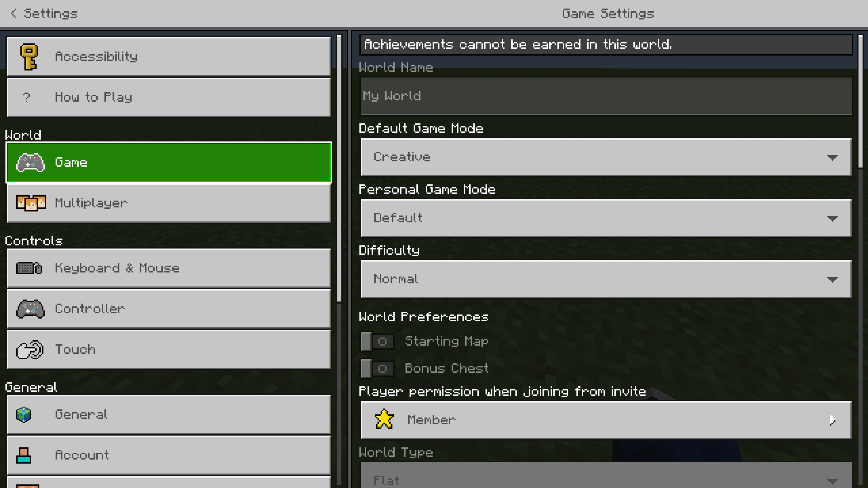Click the Controller gamepad icon

tap(30, 309)
